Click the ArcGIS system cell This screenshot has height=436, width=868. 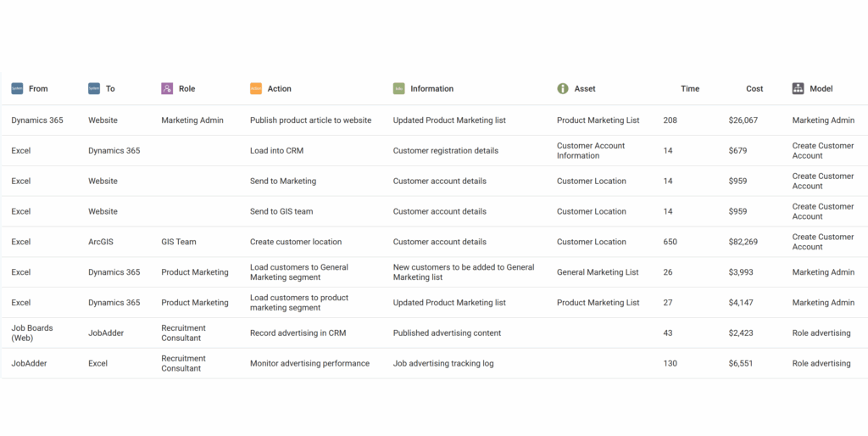point(100,242)
